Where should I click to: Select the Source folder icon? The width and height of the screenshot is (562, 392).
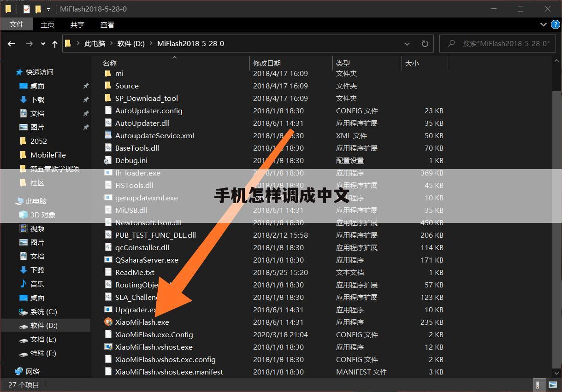tap(108, 86)
